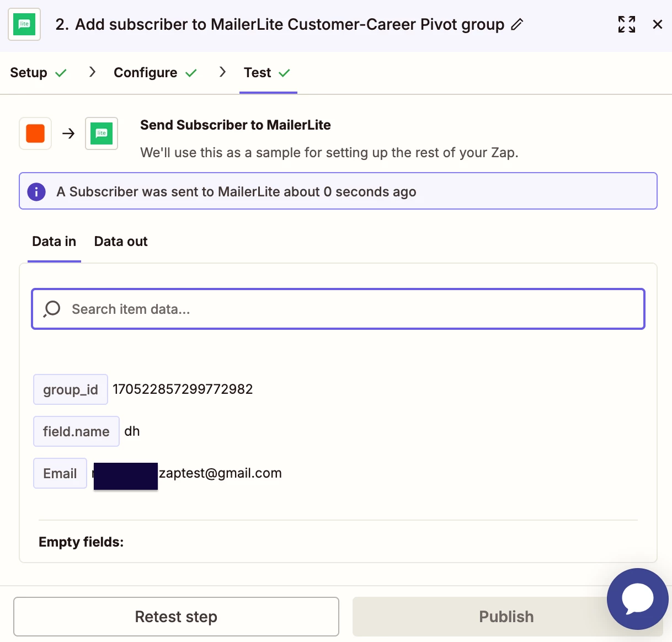Switch to the Data out tab
The image size is (672, 642).
121,242
